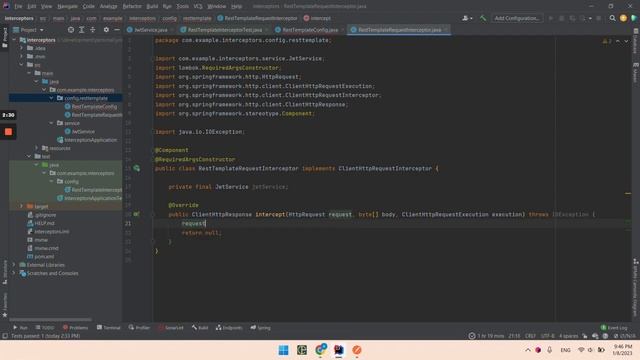The image size is (640, 360).
Task: Expand the .idea folder
Action: coord(22,48)
